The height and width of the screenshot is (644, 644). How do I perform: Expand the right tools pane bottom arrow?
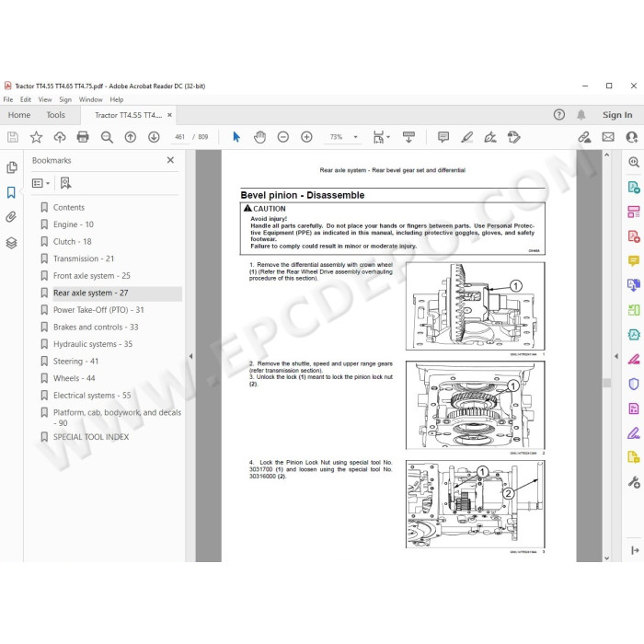click(635, 550)
